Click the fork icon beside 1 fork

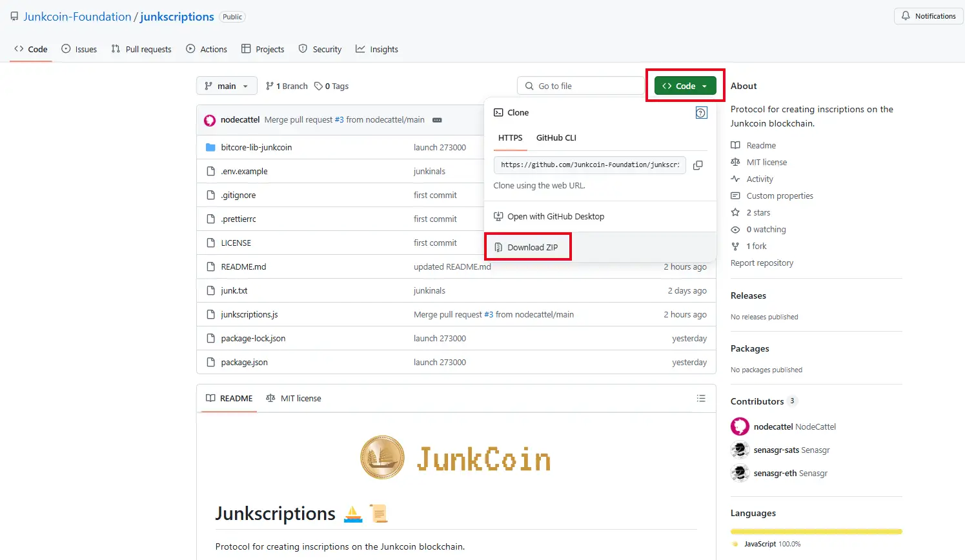click(x=735, y=246)
